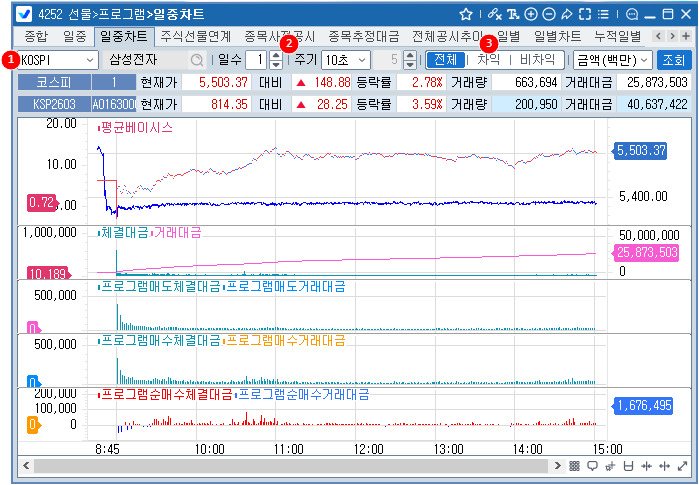Add a new tab with plus button
The width and height of the screenshot is (699, 485).
pyautogui.click(x=684, y=37)
